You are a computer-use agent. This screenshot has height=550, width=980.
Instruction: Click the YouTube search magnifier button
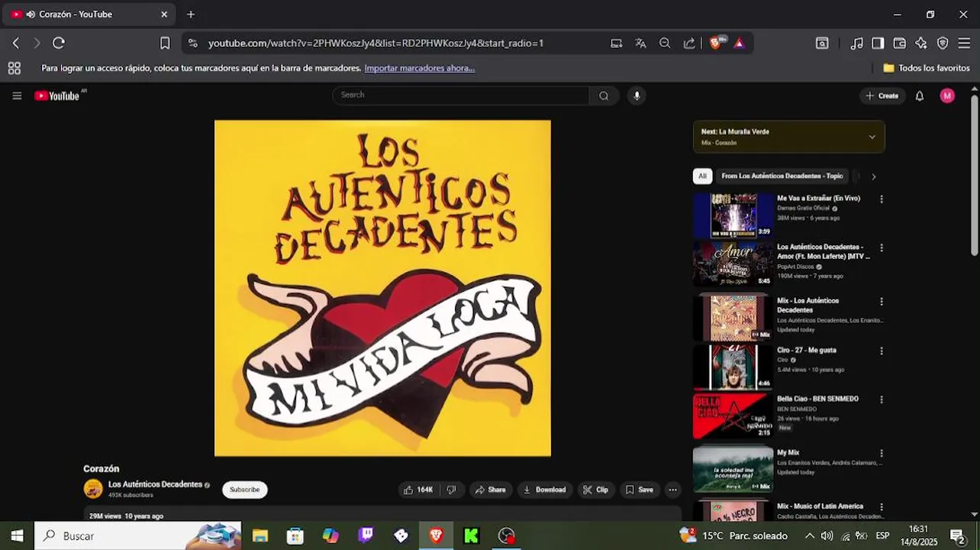click(604, 95)
